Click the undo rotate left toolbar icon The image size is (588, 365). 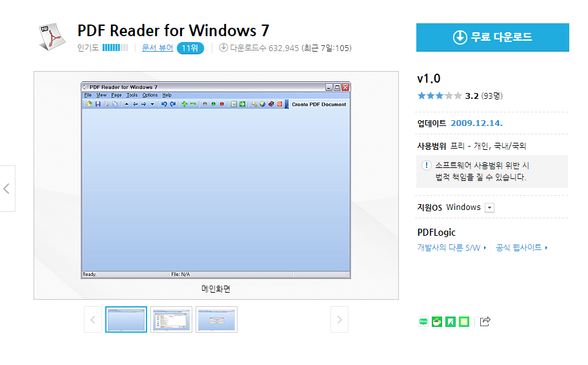[x=164, y=104]
